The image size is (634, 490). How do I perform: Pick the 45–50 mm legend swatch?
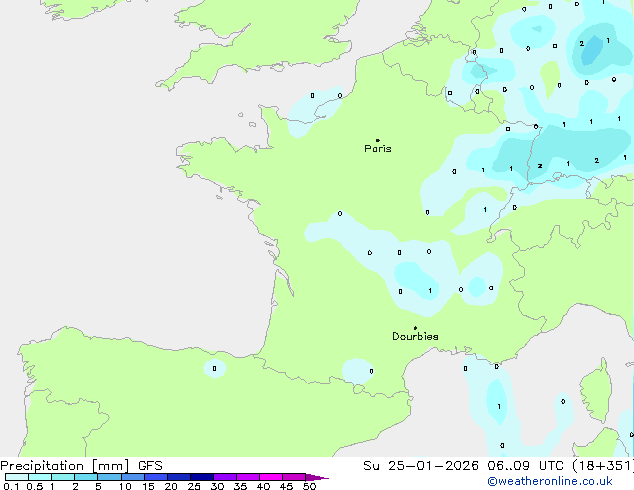pyautogui.click(x=296, y=477)
